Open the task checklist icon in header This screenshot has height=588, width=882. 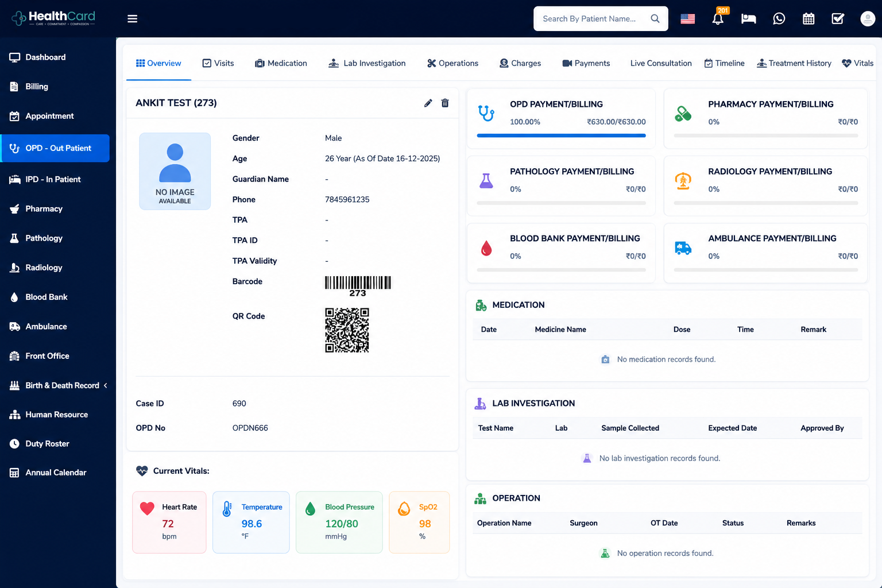[x=838, y=19]
